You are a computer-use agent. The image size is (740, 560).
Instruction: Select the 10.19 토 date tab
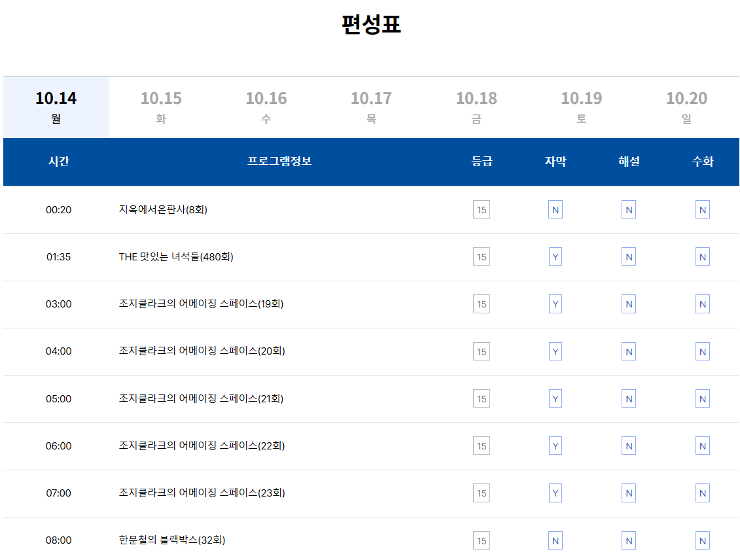(580, 107)
